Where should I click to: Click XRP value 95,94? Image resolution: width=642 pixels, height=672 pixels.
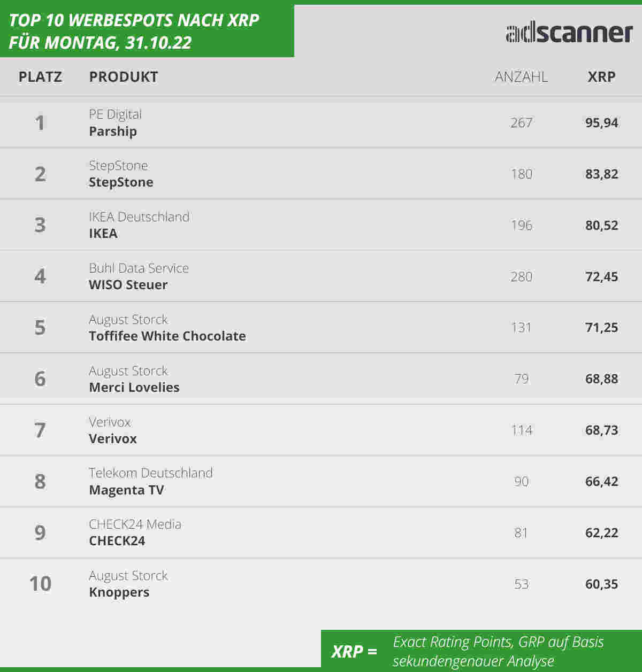(601, 123)
